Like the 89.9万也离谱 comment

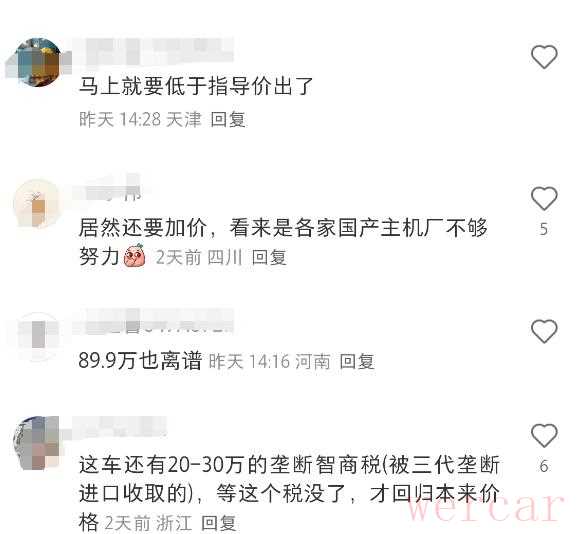tap(544, 331)
